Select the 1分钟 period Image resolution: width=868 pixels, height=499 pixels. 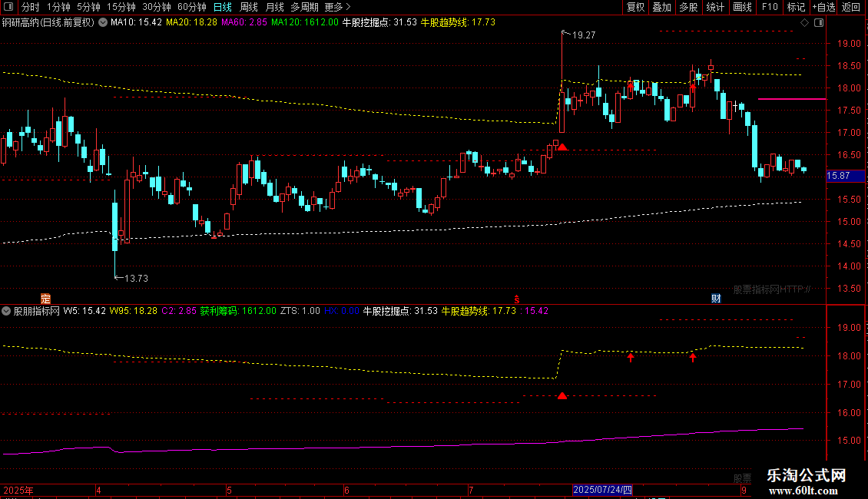[x=58, y=7]
